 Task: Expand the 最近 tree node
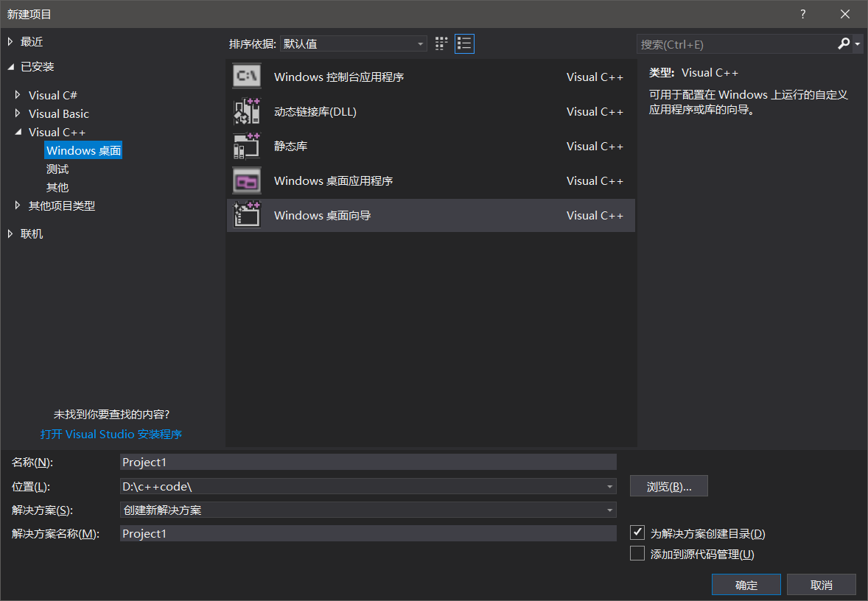click(x=10, y=41)
